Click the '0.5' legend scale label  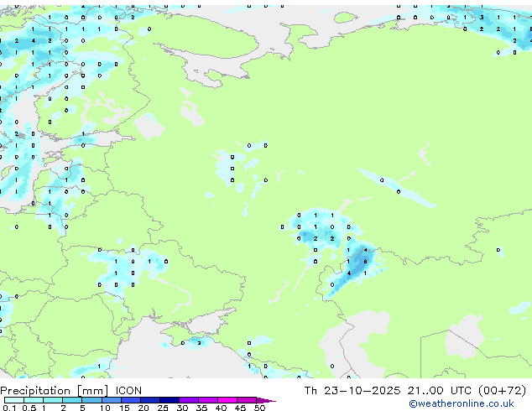click(x=29, y=408)
